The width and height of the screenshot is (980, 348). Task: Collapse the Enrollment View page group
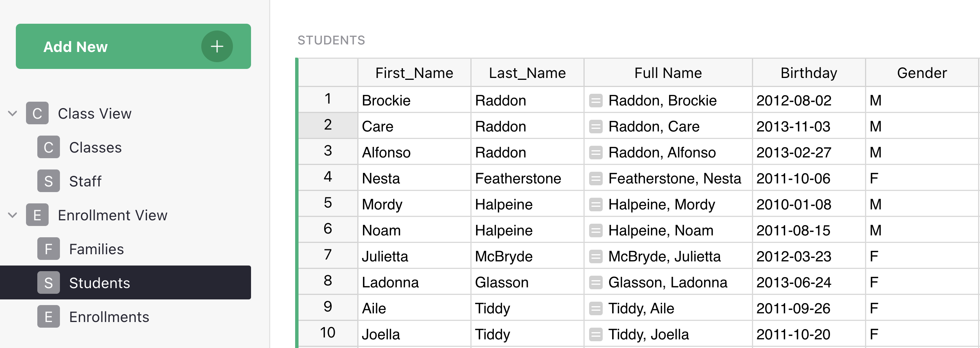(x=12, y=215)
